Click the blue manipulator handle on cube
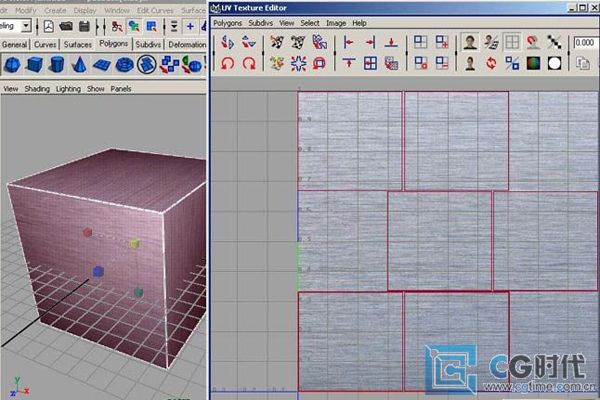600x400 pixels. point(98,271)
